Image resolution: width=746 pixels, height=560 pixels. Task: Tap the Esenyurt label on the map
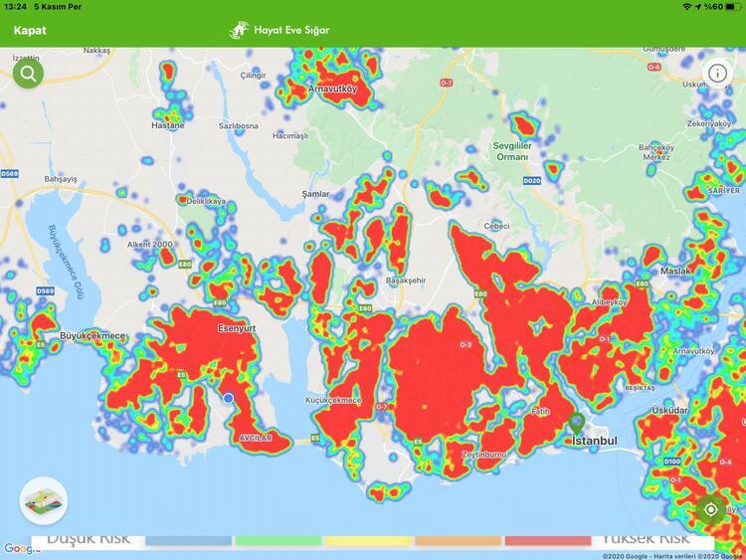[x=237, y=325]
